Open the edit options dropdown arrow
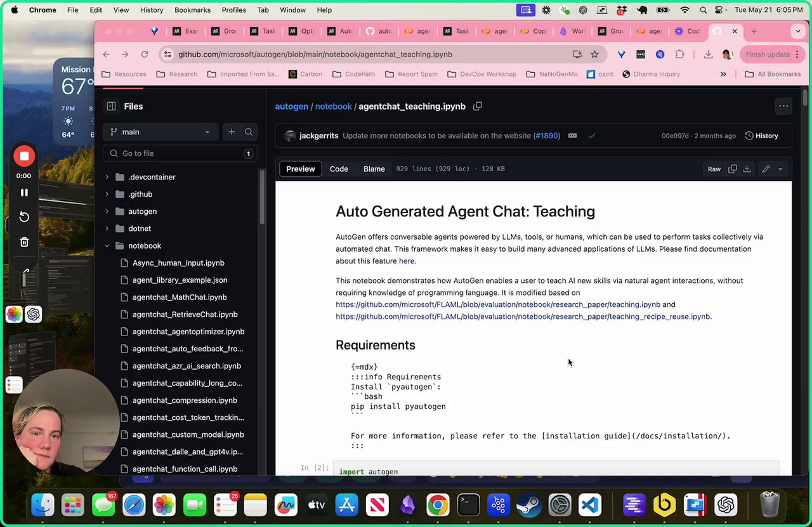 tap(780, 169)
